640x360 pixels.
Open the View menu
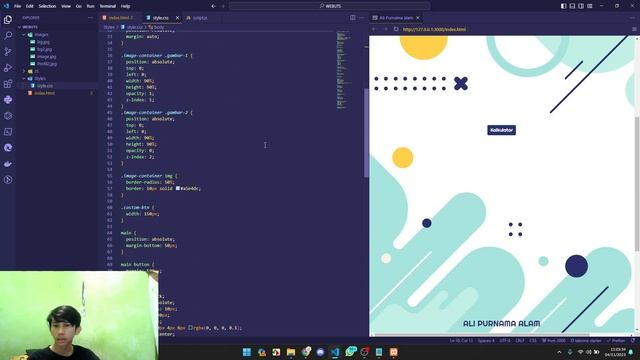click(x=66, y=6)
